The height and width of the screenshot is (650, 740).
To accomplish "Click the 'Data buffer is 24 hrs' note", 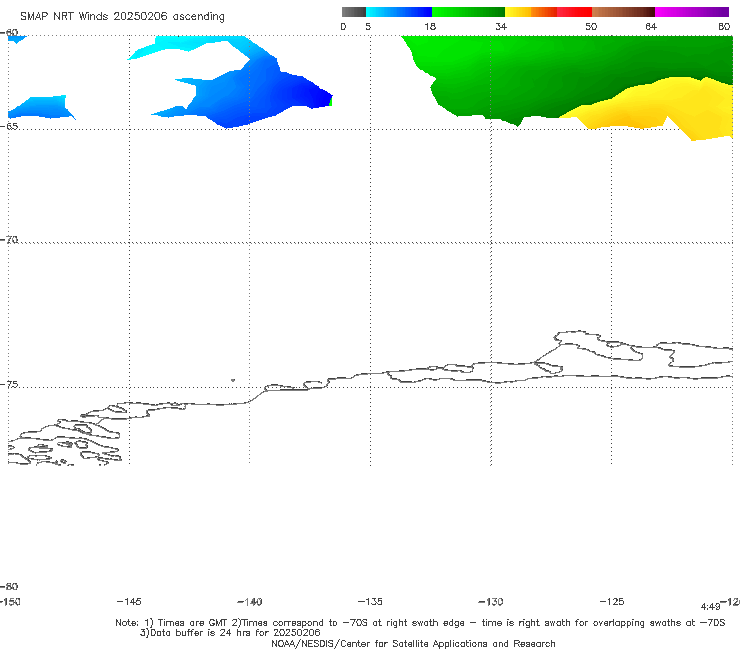I will [x=230, y=633].
